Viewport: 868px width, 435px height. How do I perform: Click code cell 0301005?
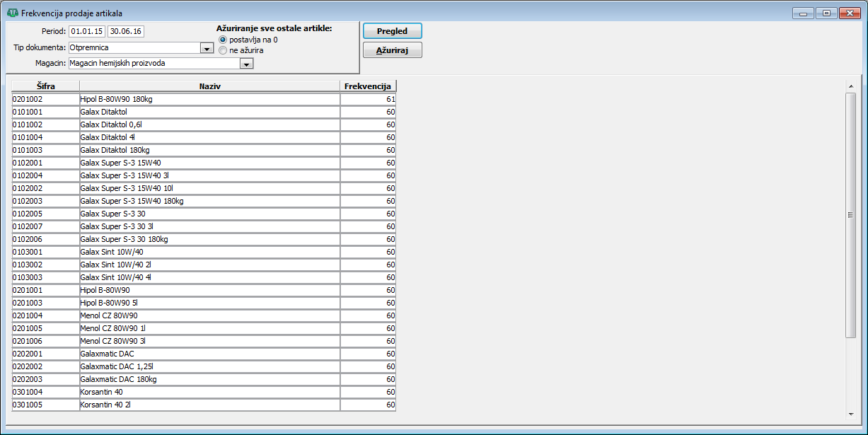45,405
